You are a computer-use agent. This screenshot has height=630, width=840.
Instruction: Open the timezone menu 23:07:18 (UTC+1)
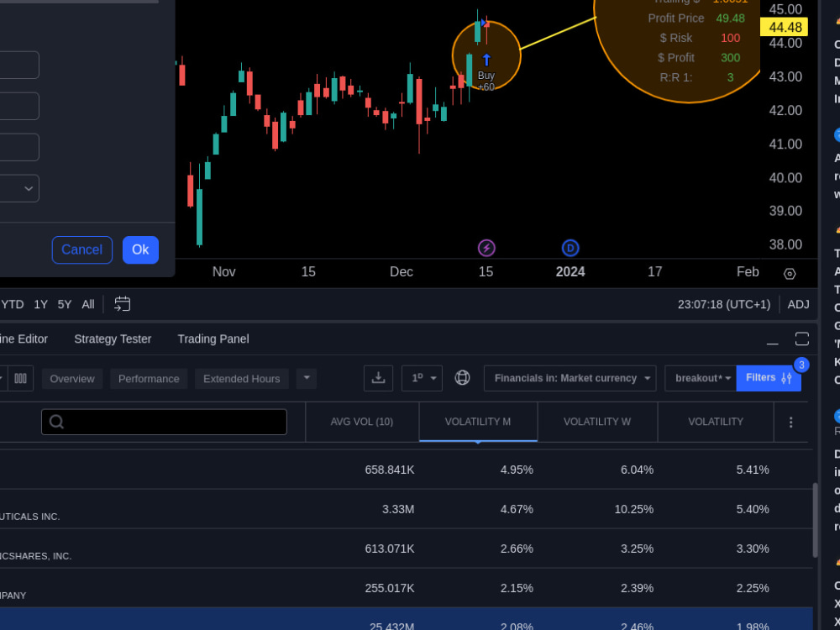(x=724, y=304)
